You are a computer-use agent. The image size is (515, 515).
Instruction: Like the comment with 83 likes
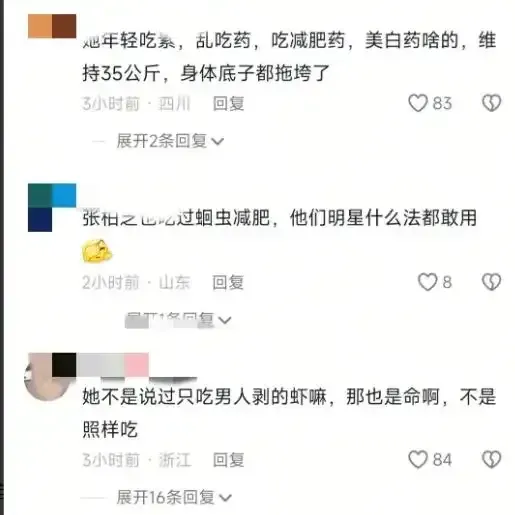418,103
